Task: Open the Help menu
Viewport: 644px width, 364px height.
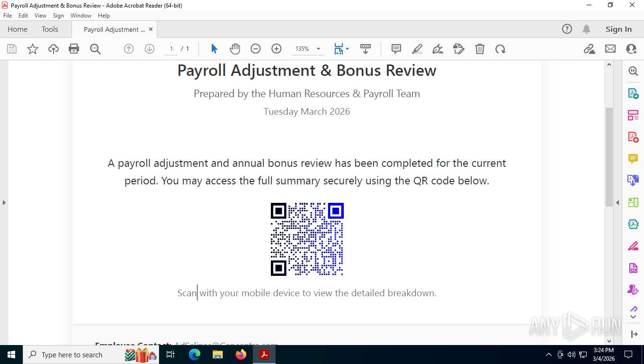Action: (x=104, y=16)
